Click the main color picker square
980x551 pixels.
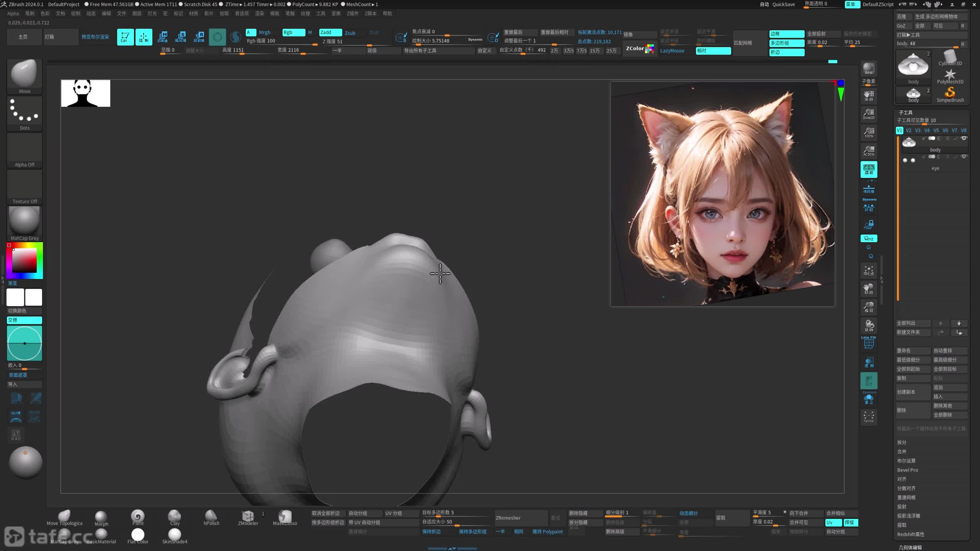pyautogui.click(x=24, y=261)
